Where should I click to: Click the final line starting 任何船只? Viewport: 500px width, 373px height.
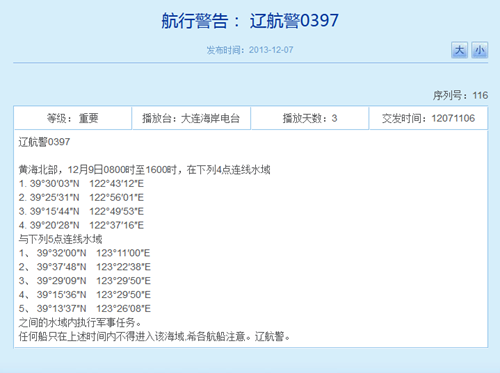[x=155, y=336]
